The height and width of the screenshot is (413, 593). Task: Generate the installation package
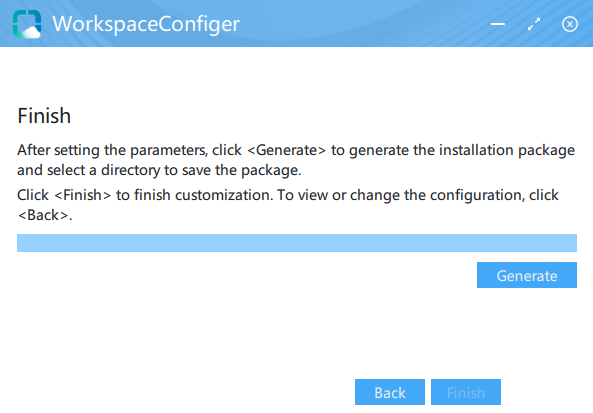point(527,275)
